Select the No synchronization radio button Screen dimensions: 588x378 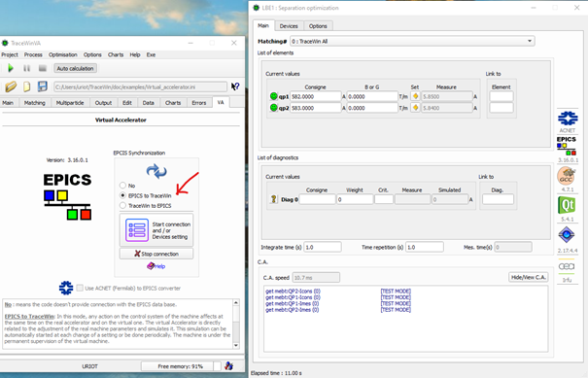point(122,186)
